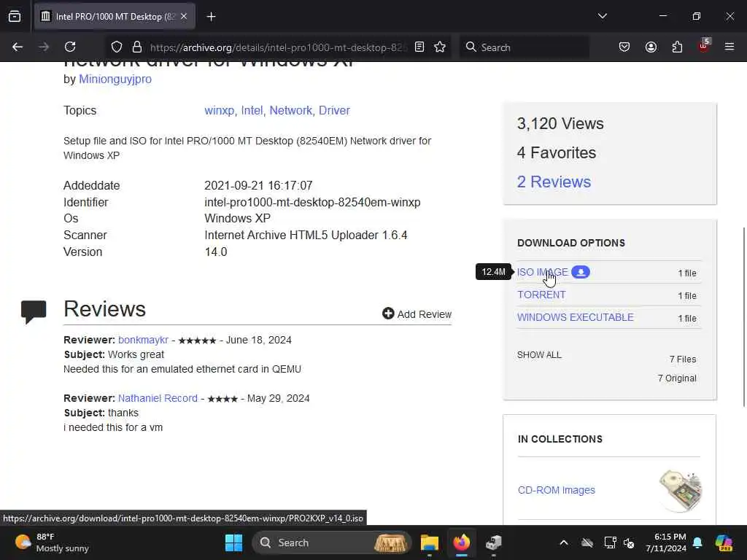The height and width of the screenshot is (560, 747).
Task: Click the cloud sync tray icon
Action: [587, 542]
